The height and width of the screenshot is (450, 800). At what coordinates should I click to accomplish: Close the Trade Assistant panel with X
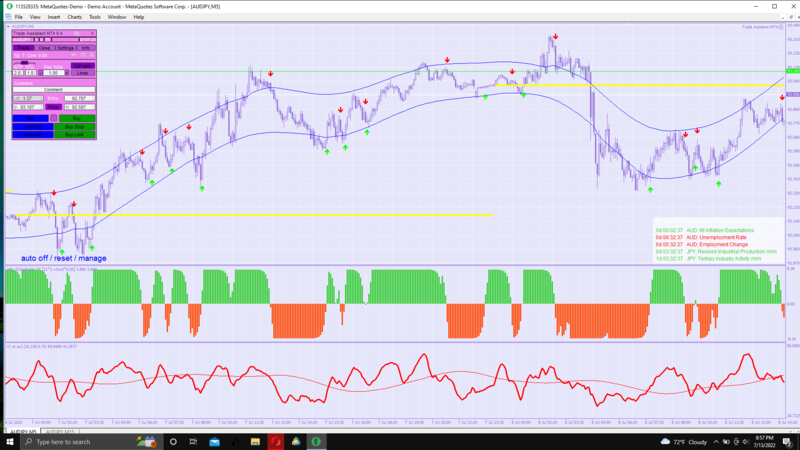coord(92,33)
